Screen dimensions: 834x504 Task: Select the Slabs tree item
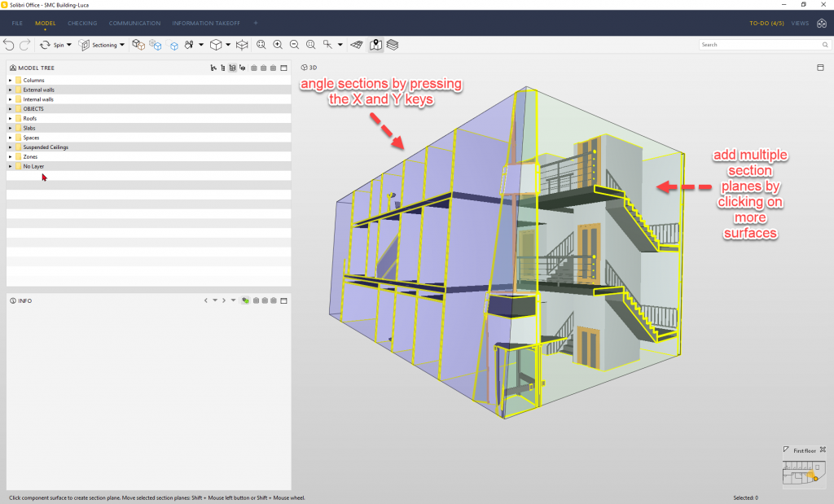tap(29, 128)
